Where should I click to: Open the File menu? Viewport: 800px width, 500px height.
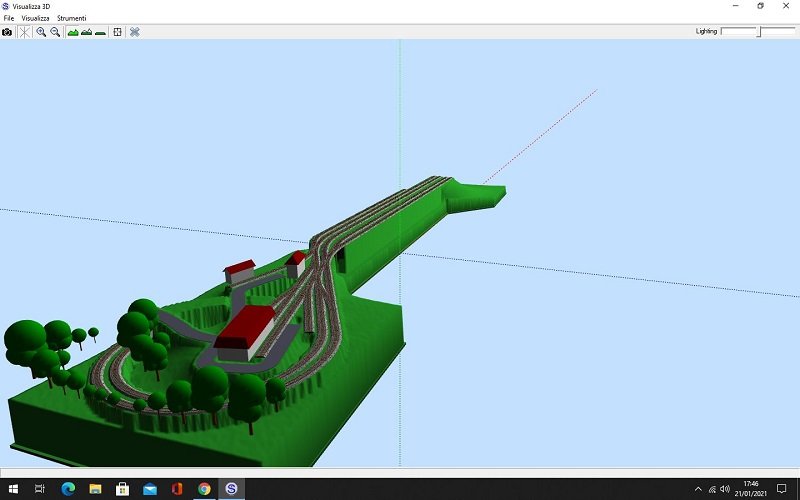tap(9, 19)
